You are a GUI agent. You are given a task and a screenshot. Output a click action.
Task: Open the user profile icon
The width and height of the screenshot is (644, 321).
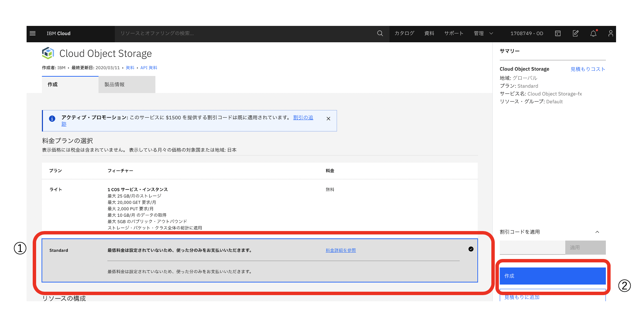tap(611, 33)
